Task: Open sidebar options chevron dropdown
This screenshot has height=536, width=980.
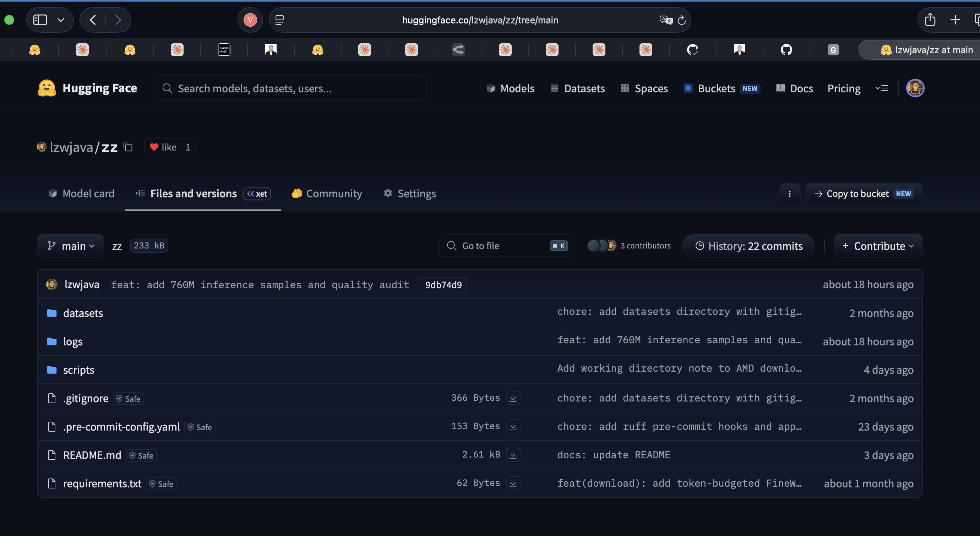Action: coord(60,20)
